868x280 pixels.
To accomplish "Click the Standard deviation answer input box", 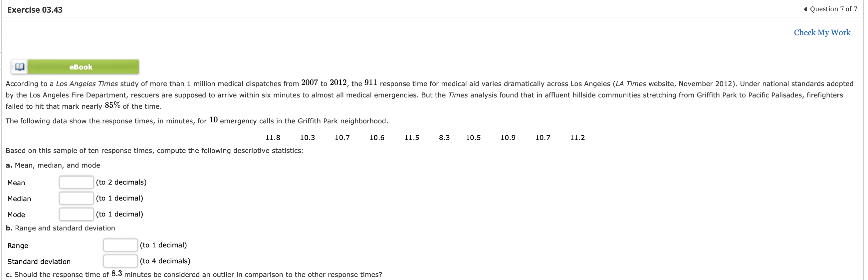I will [120, 261].
